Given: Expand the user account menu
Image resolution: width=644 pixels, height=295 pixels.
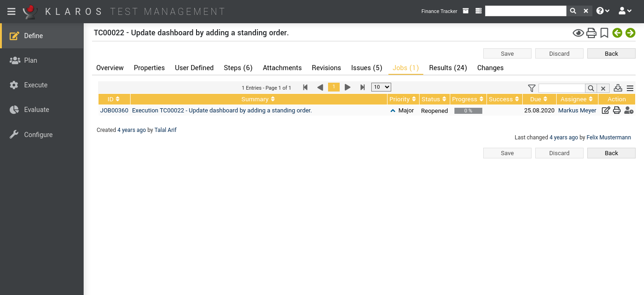Looking at the screenshot, I should (625, 11).
